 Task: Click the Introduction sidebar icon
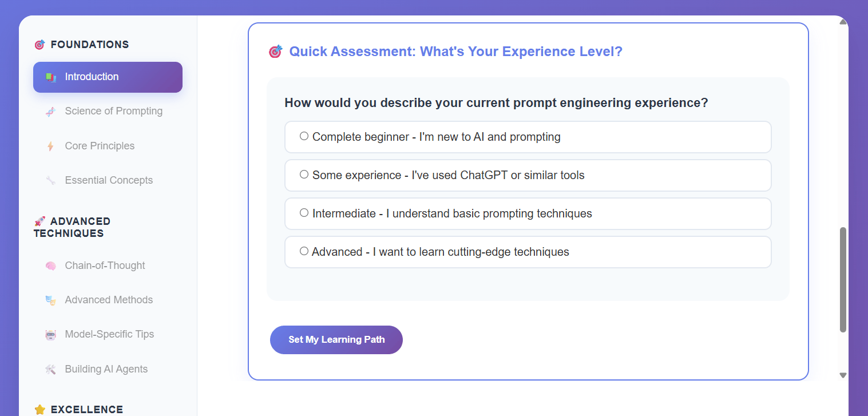click(51, 77)
